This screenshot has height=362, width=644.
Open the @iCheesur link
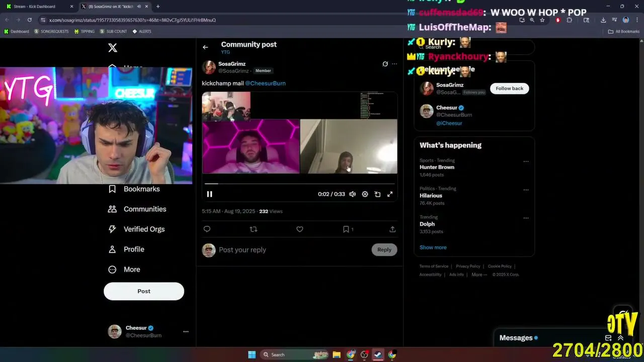point(449,123)
